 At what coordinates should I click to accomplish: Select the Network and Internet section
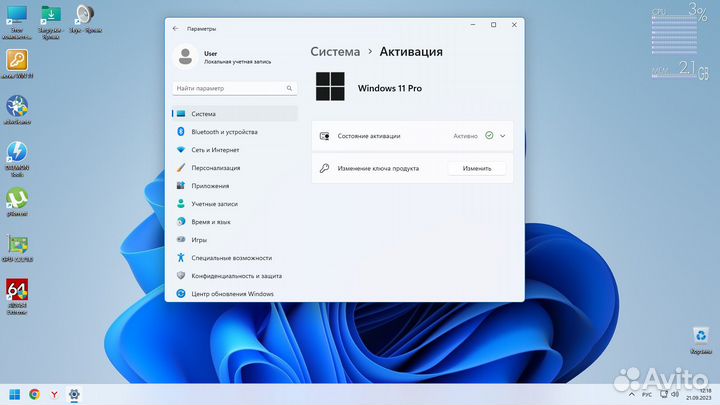(215, 150)
